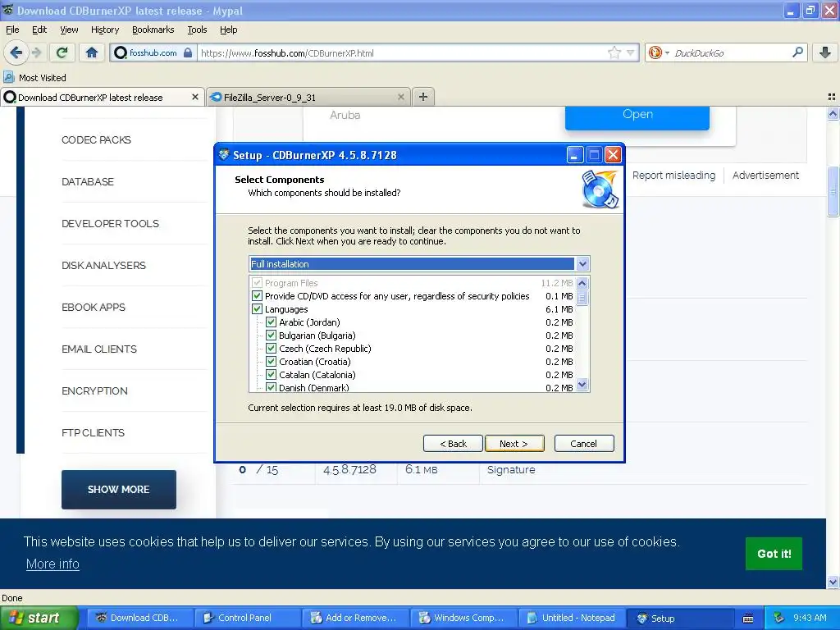The image size is (840, 630).
Task: Click the padlock site security icon
Action: [188, 52]
